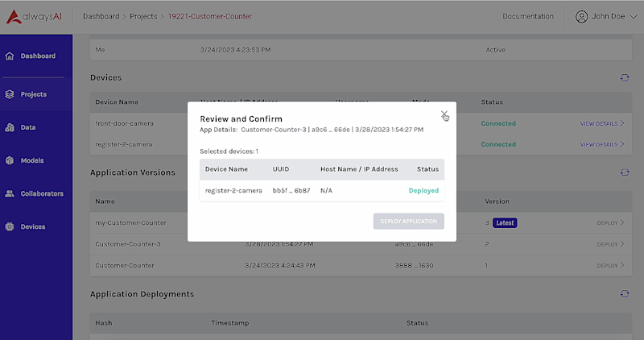
Task: Close the Review and Confirm dialog
Action: tap(444, 114)
